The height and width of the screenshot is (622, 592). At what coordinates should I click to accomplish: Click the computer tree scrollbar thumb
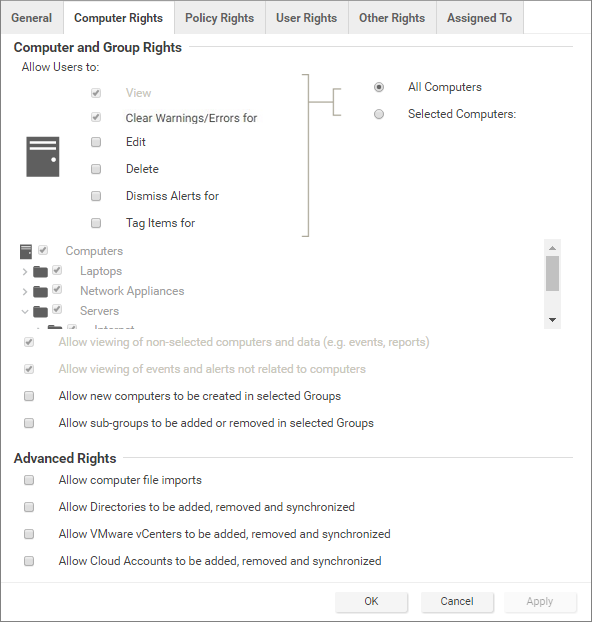pos(552,273)
